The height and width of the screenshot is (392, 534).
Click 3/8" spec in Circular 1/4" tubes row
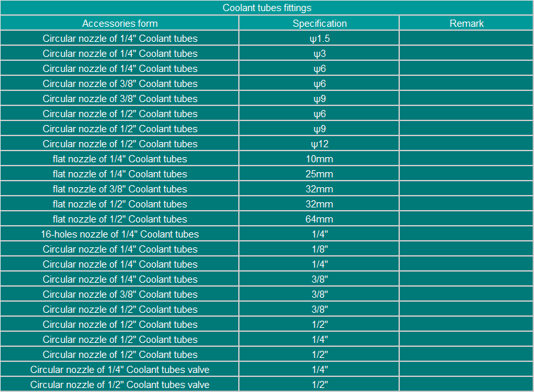(319, 279)
